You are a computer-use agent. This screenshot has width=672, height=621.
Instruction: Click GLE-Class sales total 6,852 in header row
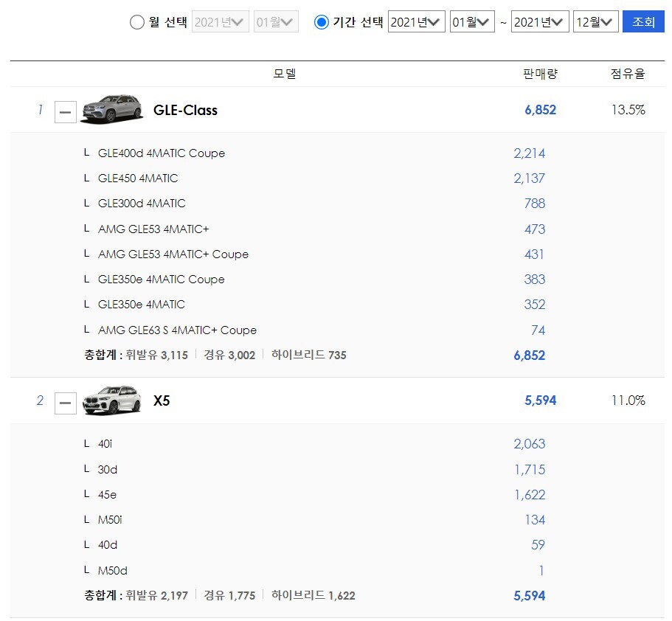(541, 110)
